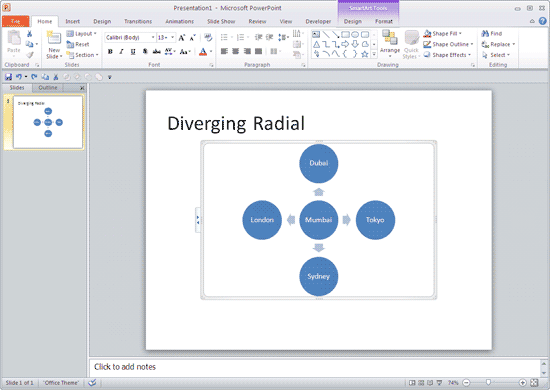The image size is (550, 390).
Task: Click the Clear All Formatting icon
Action: click(x=208, y=38)
